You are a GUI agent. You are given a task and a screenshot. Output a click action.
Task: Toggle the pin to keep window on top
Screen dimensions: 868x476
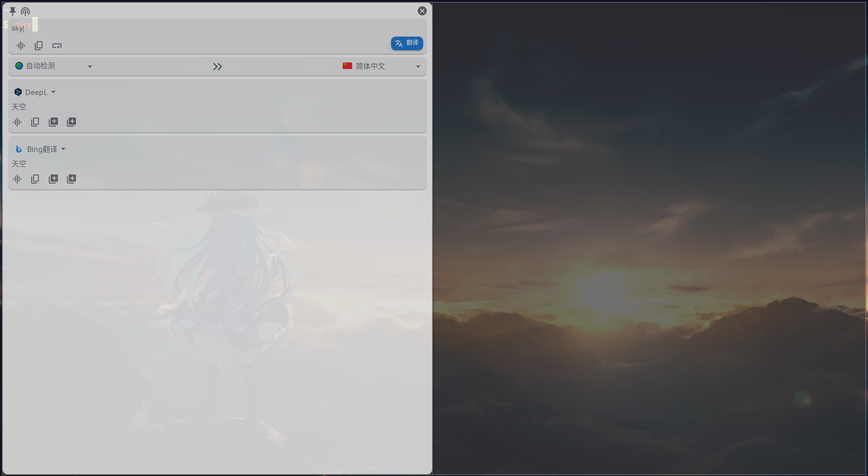12,11
